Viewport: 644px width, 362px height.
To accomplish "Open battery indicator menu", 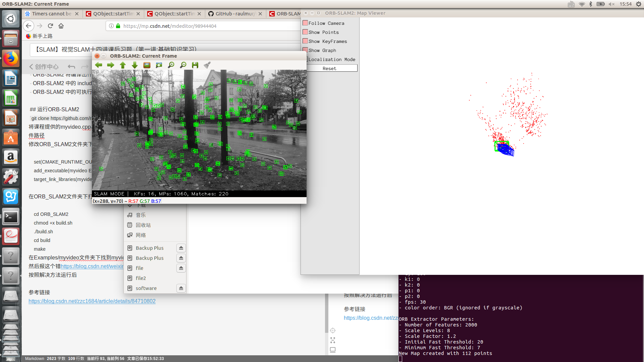I will coord(601,4).
